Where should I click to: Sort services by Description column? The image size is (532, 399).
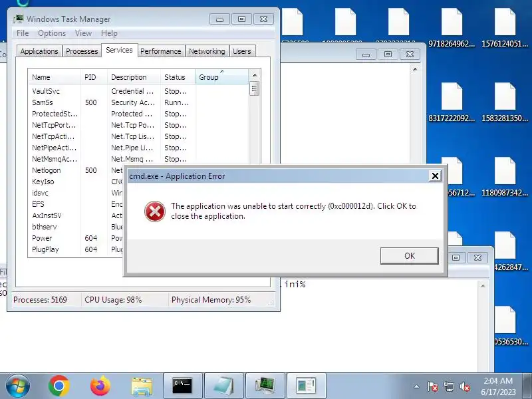[x=134, y=77]
